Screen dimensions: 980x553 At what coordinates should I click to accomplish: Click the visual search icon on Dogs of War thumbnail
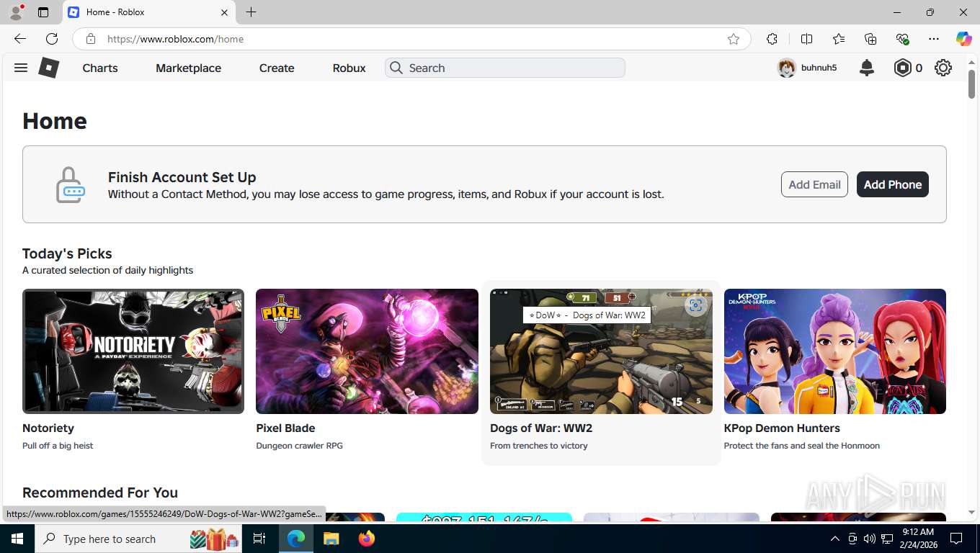695,305
